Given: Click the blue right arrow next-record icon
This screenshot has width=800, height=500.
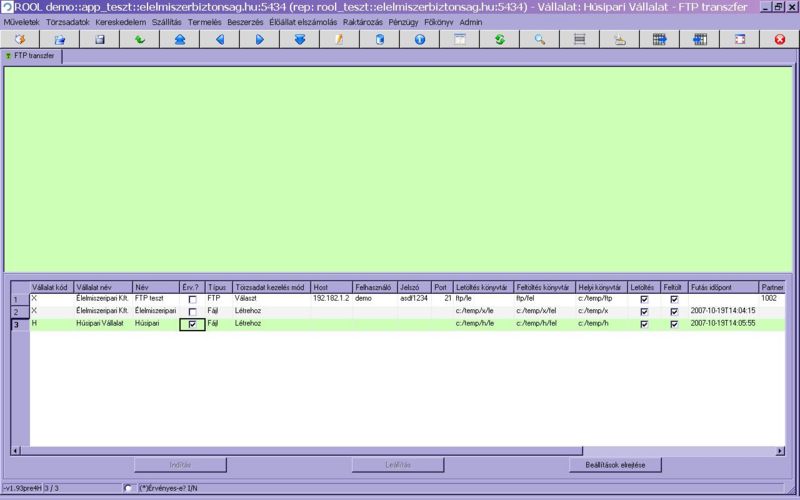Looking at the screenshot, I should tap(259, 39).
